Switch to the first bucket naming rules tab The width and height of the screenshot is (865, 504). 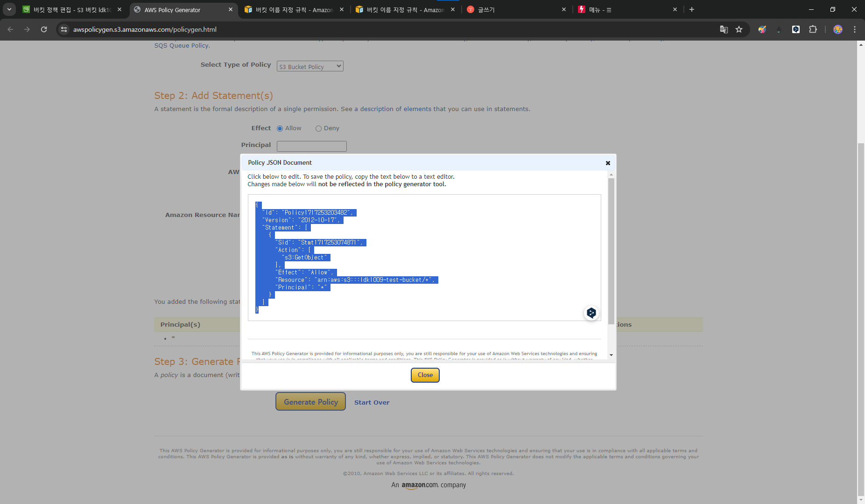tap(294, 10)
